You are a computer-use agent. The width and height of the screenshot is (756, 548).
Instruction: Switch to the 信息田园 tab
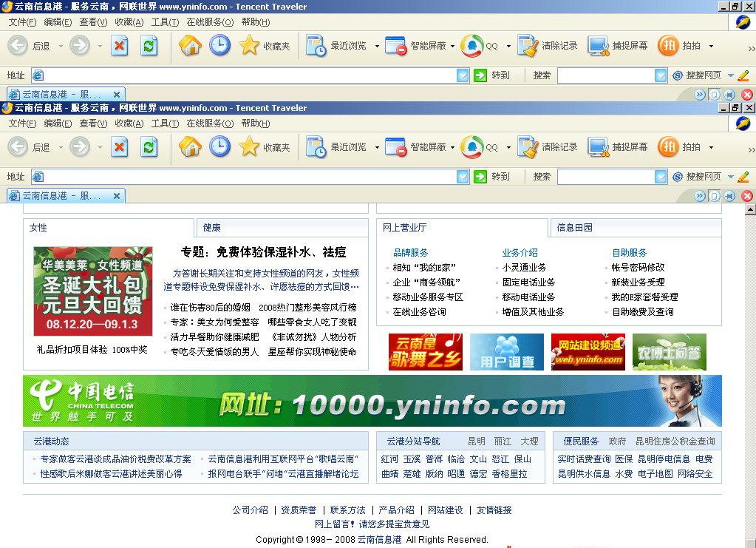click(574, 228)
